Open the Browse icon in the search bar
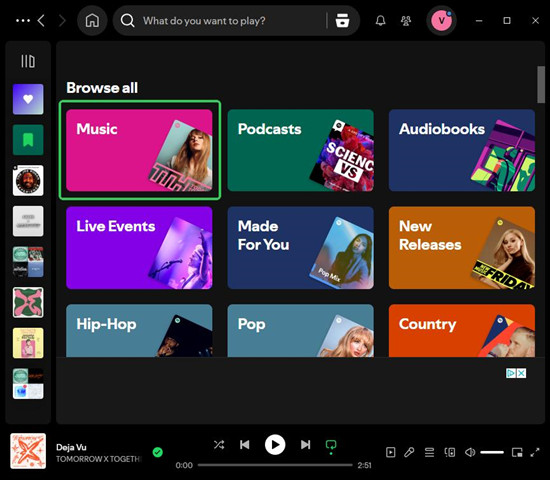This screenshot has height=480, width=550. (x=342, y=21)
